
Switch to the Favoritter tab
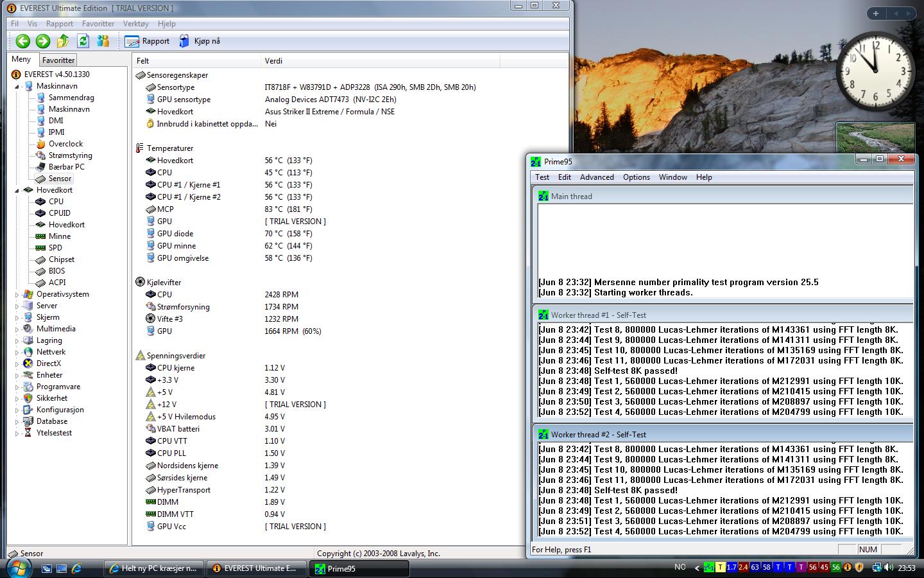click(x=58, y=60)
